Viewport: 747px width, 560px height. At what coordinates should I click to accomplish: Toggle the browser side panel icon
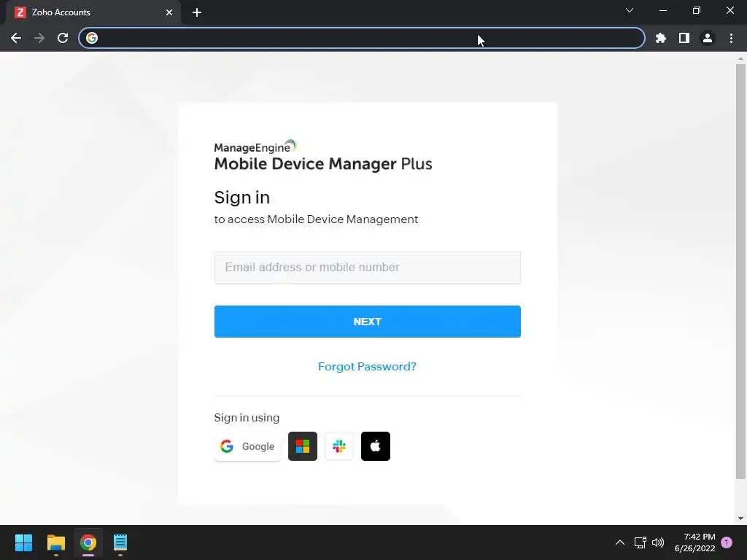click(684, 38)
